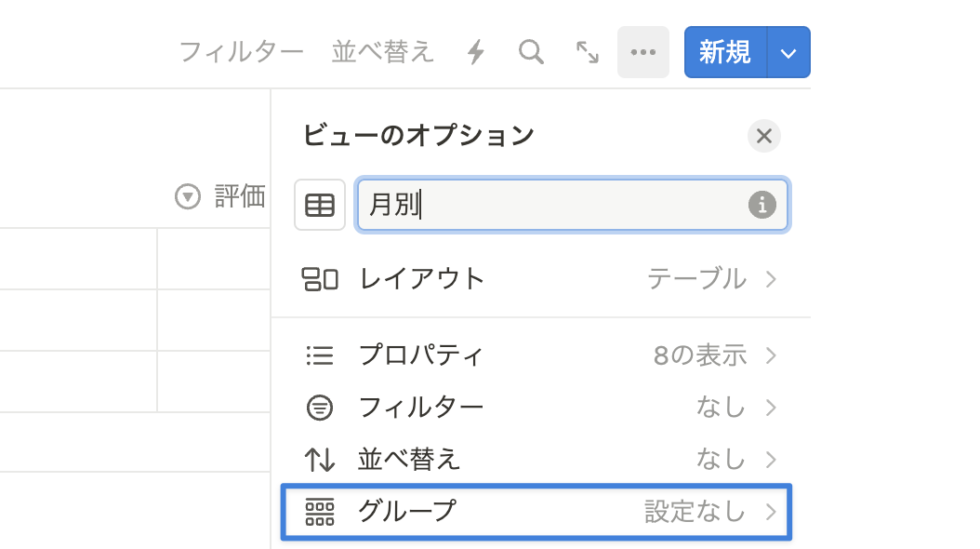The image size is (980, 549).
Task: Click the 設定なし value for グループ
Action: 695,512
